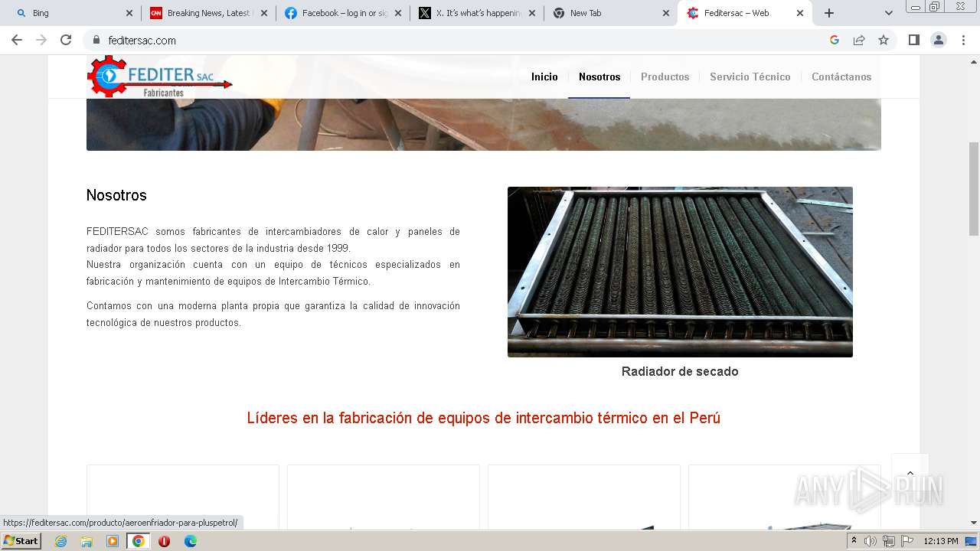Reload the Feditersac page

pyautogui.click(x=66, y=40)
